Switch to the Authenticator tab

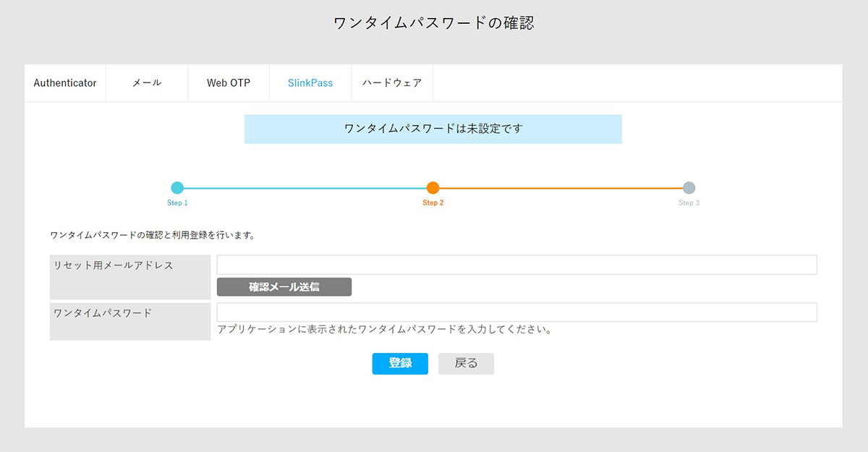pyautogui.click(x=65, y=83)
